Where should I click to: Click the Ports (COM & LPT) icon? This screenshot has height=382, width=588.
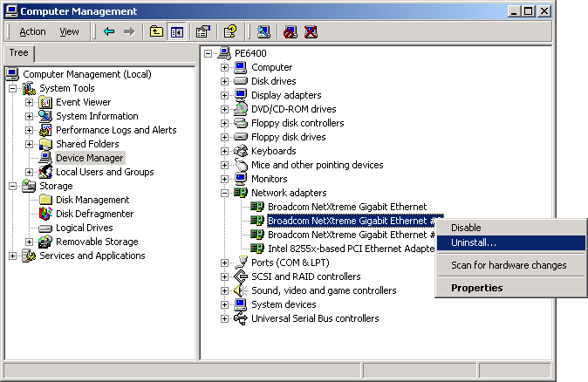pyautogui.click(x=241, y=263)
